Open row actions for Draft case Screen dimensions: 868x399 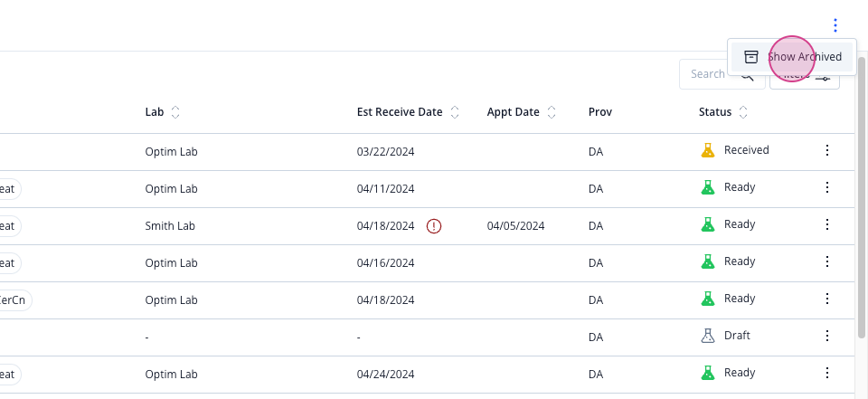point(827,336)
